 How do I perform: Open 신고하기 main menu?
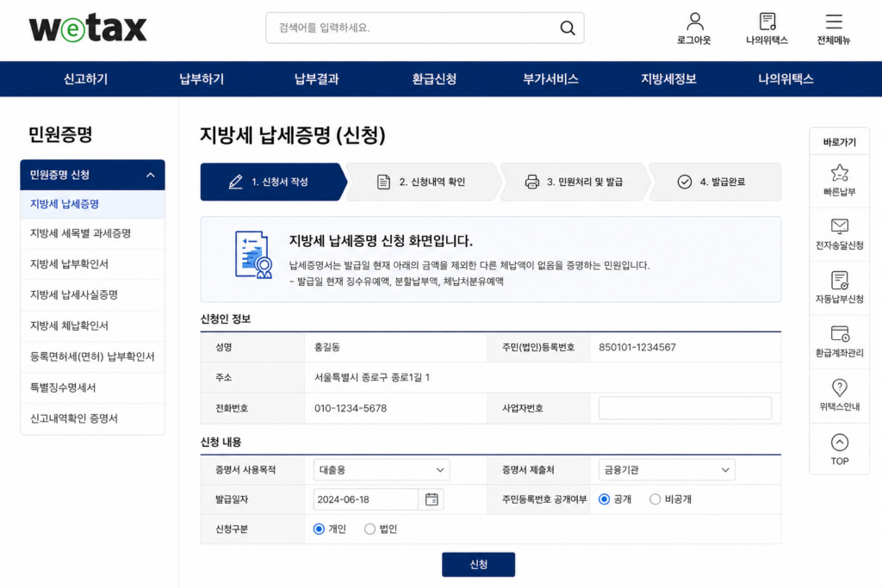point(85,78)
